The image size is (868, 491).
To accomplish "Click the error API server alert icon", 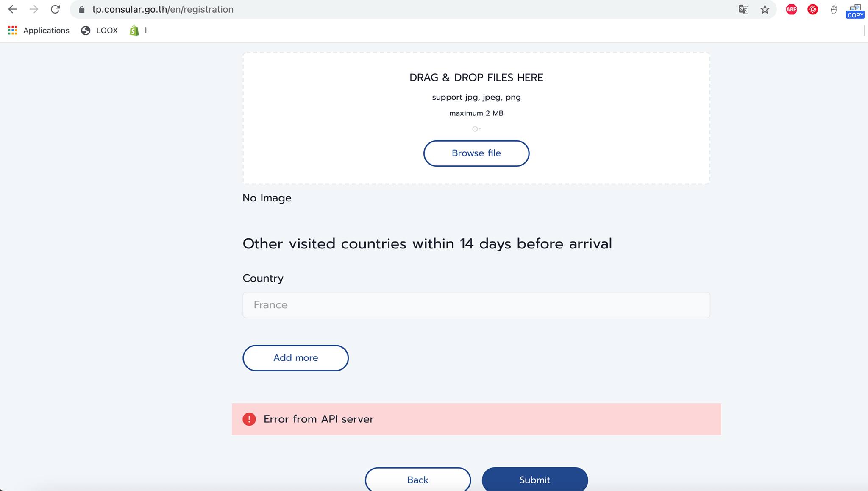I will [249, 419].
